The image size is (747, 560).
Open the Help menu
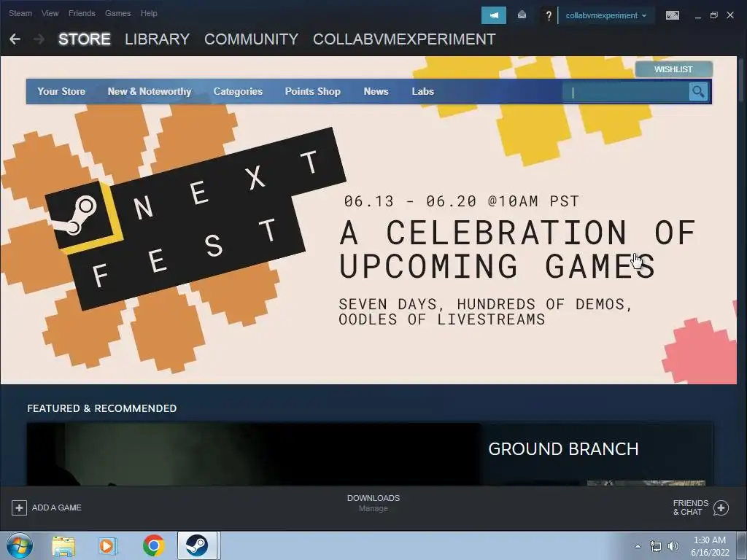click(x=149, y=13)
